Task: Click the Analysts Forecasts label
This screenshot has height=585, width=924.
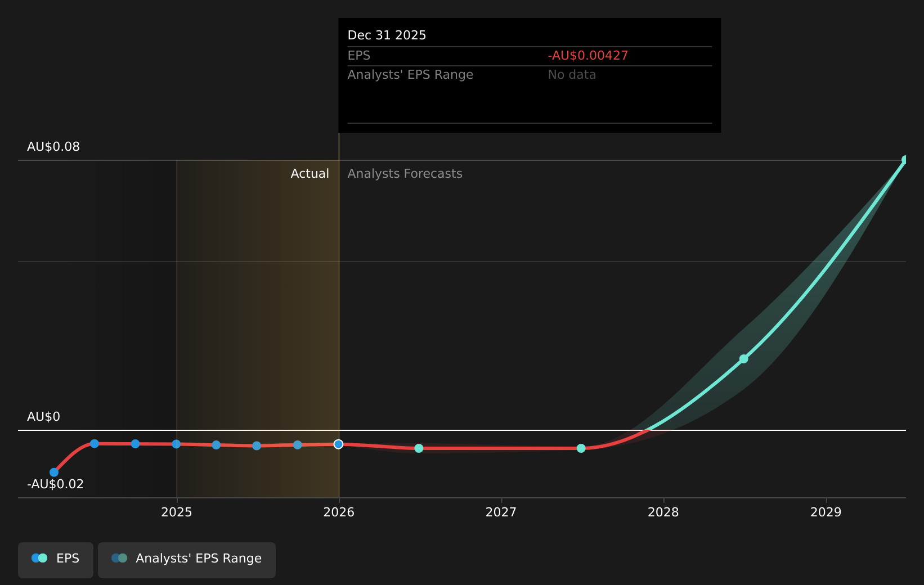Action: click(x=405, y=174)
